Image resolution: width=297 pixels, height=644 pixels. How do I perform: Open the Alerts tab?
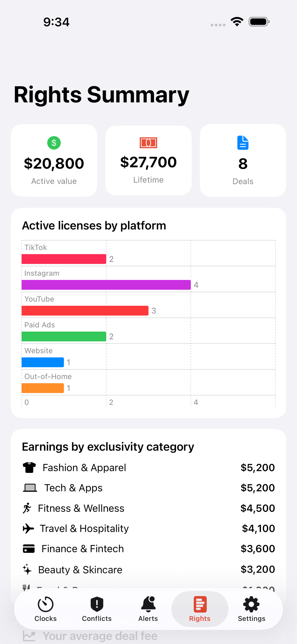click(148, 609)
